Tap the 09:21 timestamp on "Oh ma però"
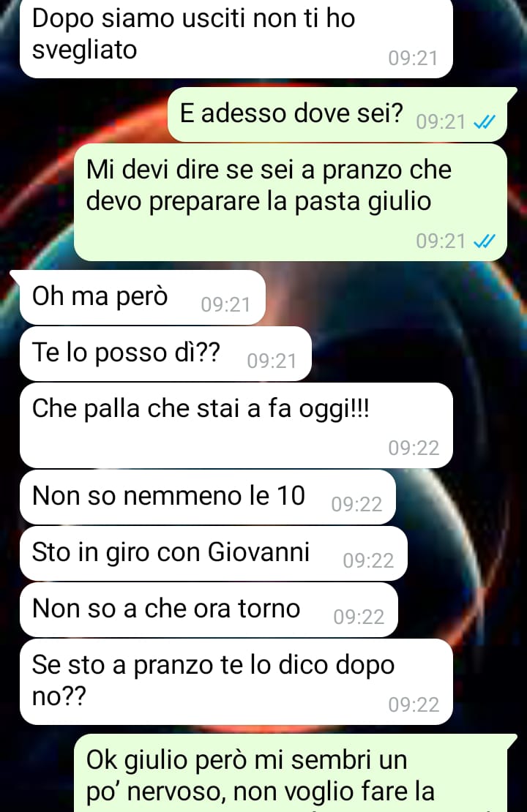Image resolution: width=527 pixels, height=812 pixels. pyautogui.click(x=226, y=304)
